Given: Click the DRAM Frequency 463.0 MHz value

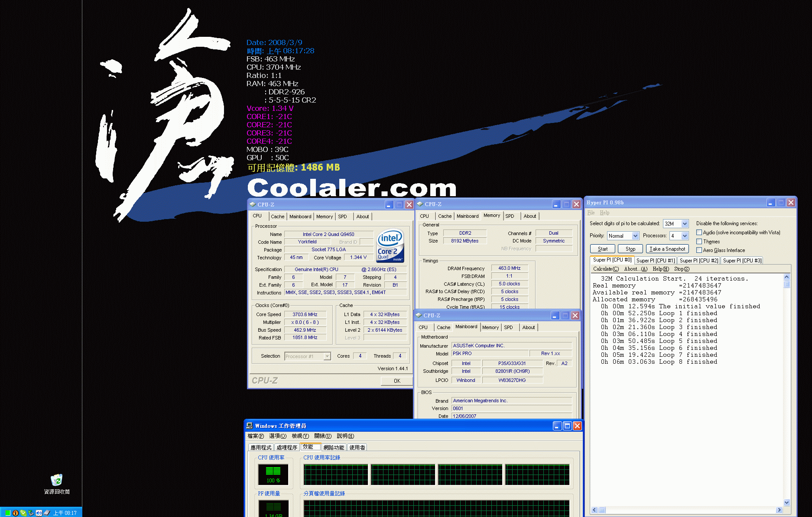Looking at the screenshot, I should (x=509, y=268).
